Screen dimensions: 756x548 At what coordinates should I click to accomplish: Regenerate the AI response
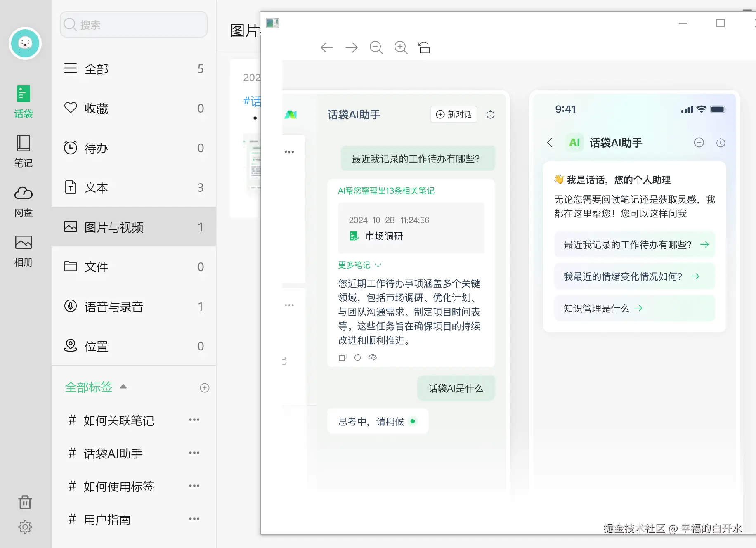(357, 357)
